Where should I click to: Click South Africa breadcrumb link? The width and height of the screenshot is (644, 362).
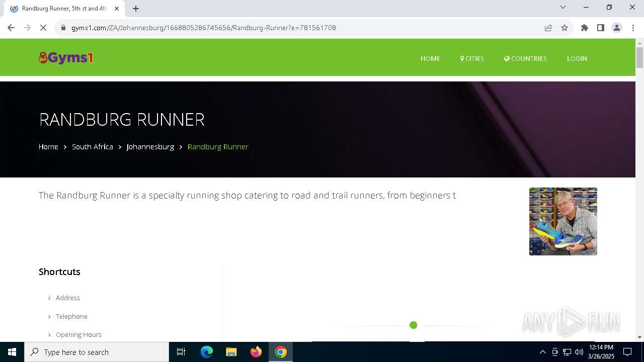[x=92, y=147]
